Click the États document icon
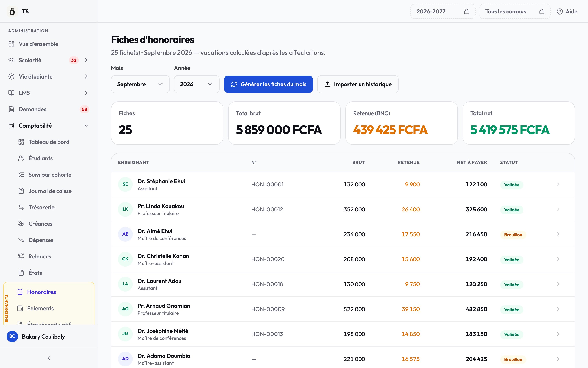Image resolution: width=588 pixels, height=368 pixels. click(x=21, y=273)
